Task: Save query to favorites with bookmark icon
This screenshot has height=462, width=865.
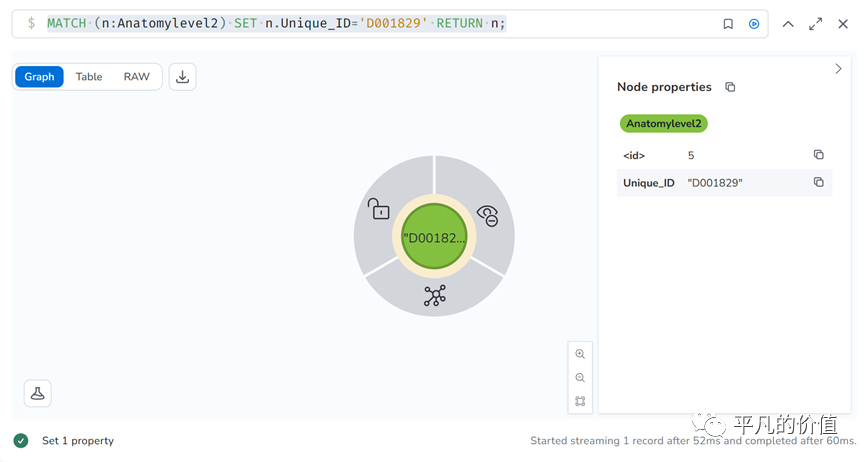Action: click(x=728, y=24)
